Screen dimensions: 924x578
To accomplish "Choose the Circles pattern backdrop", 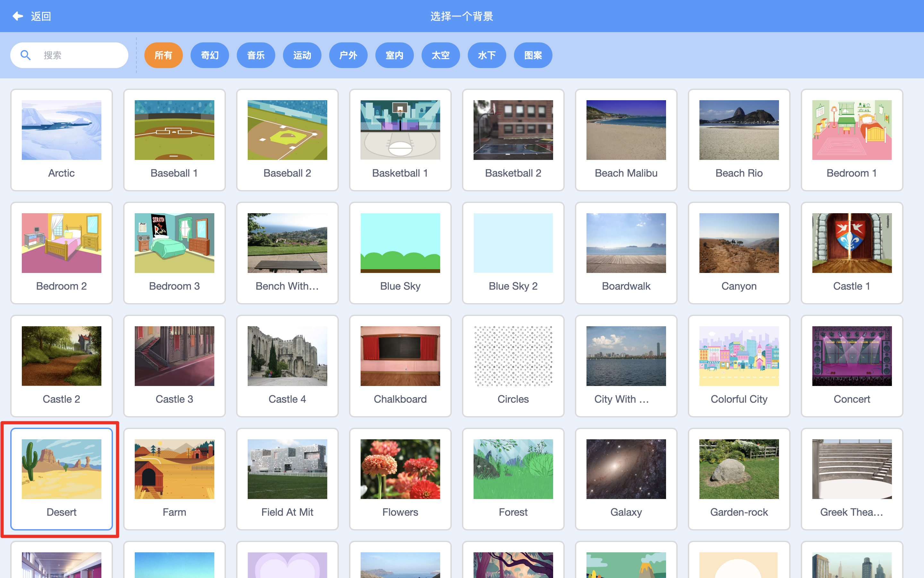I will pos(513,366).
